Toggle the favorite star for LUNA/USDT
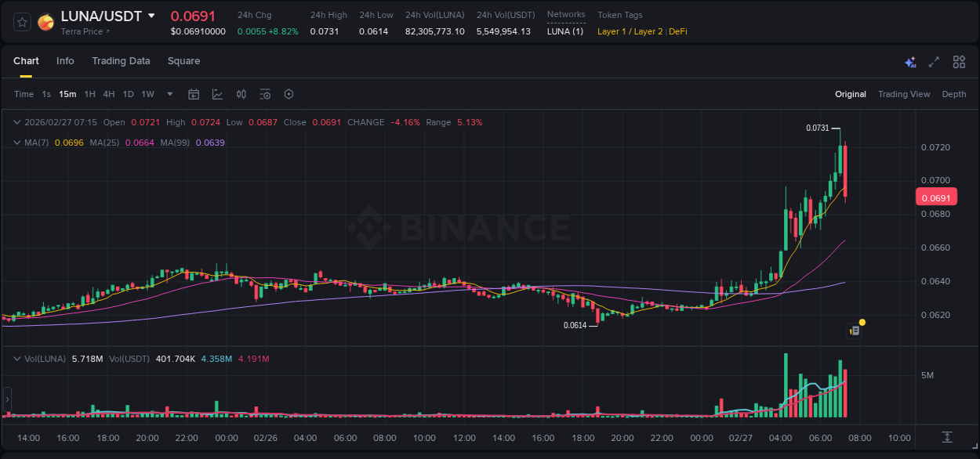 coord(21,21)
